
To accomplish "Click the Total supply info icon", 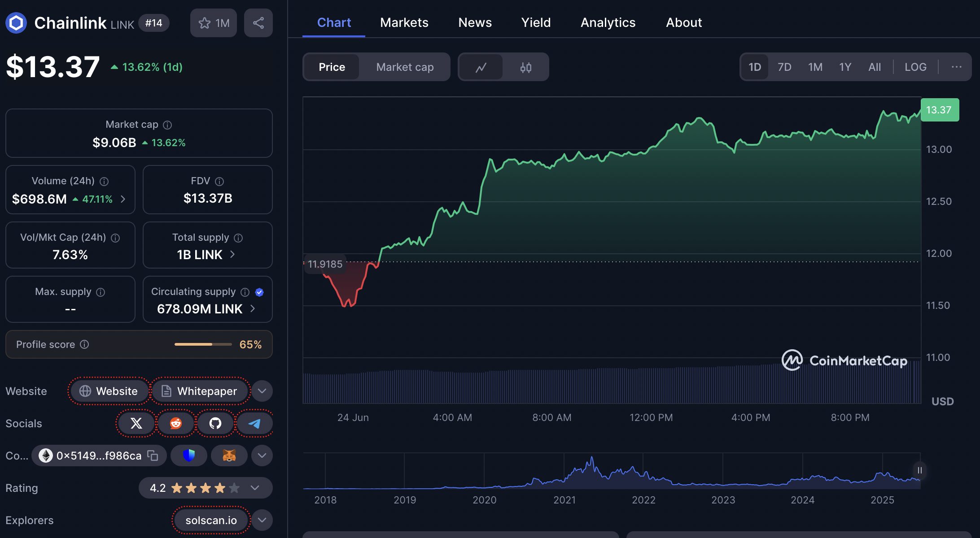I will pos(238,238).
